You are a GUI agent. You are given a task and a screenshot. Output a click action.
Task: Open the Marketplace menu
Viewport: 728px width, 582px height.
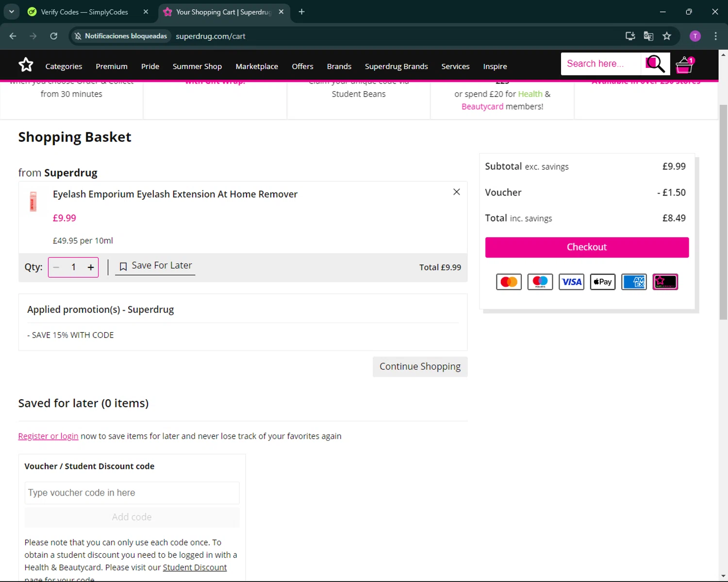point(257,66)
